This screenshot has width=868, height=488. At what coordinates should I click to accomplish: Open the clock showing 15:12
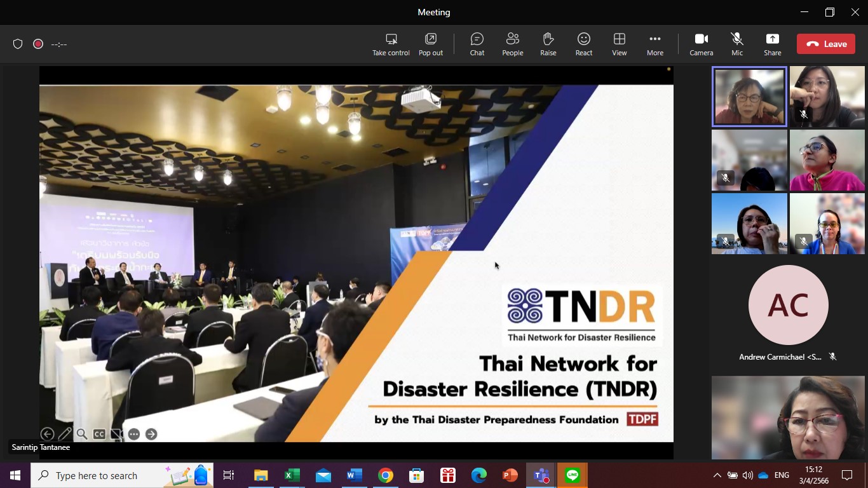[813, 475]
